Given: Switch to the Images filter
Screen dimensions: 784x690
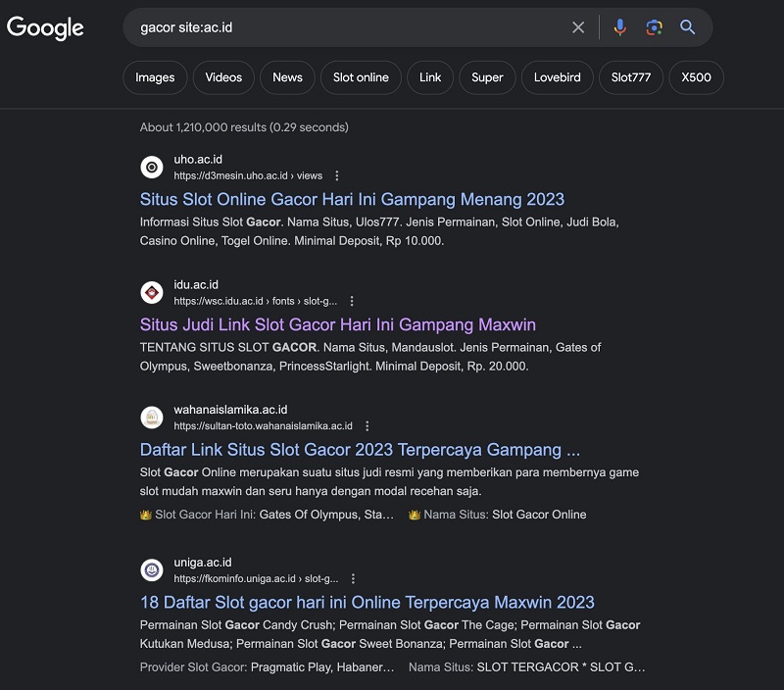Looking at the screenshot, I should (155, 77).
